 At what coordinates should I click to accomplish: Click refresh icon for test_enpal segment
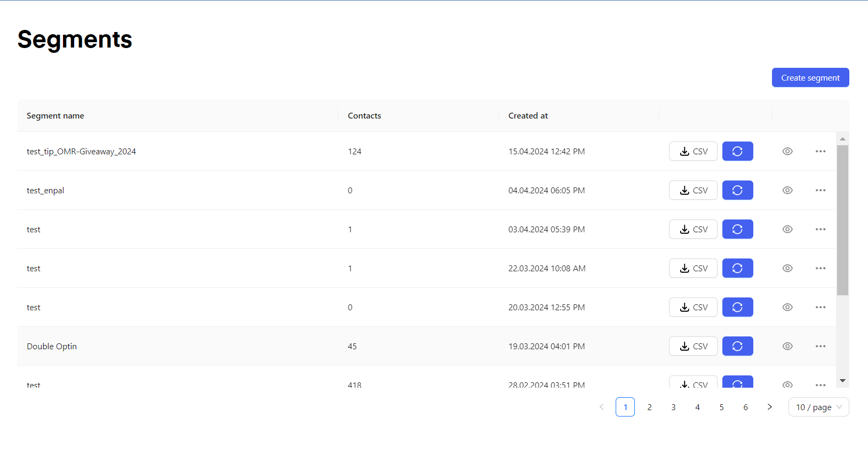click(x=737, y=190)
